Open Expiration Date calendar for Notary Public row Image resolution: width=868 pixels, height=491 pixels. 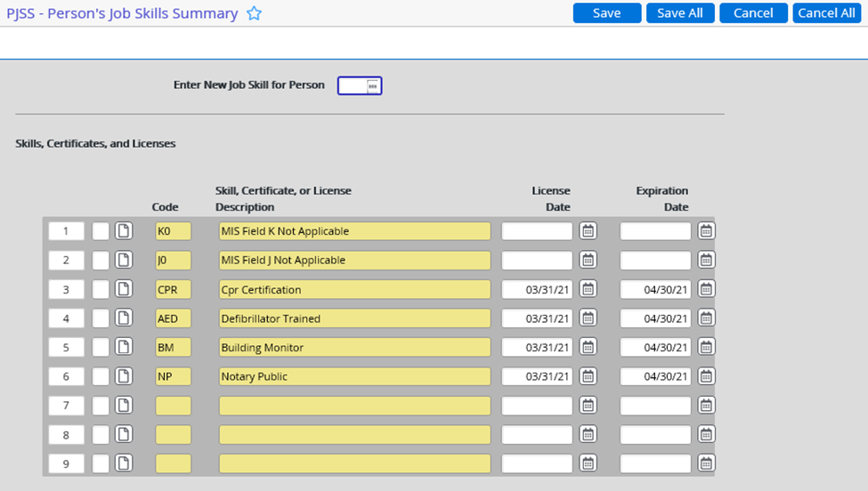(706, 376)
